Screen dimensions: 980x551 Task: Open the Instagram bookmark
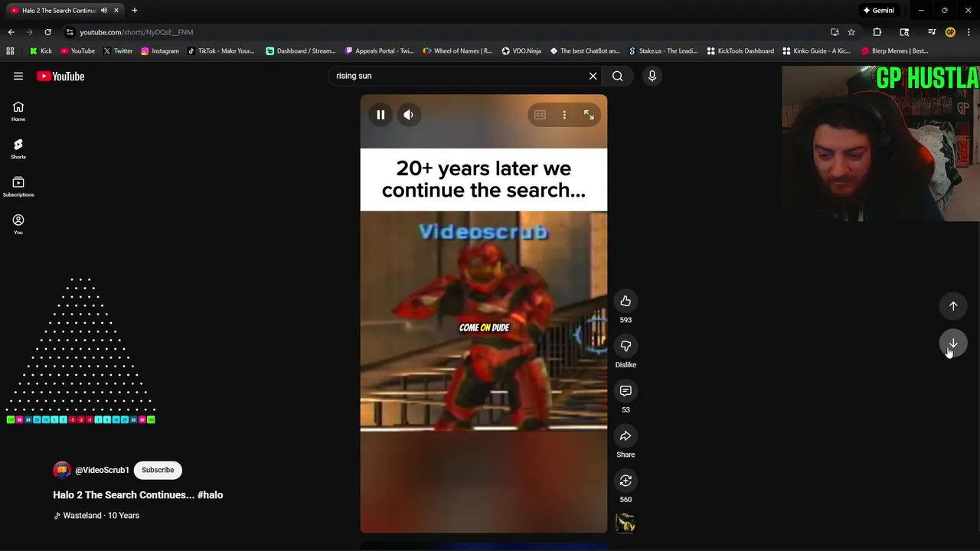point(160,51)
